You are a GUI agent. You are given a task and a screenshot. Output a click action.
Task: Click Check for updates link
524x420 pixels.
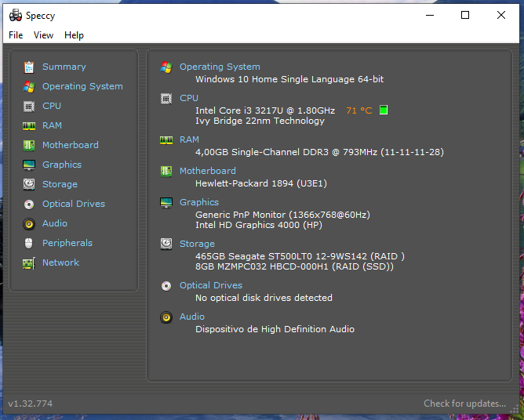465,404
